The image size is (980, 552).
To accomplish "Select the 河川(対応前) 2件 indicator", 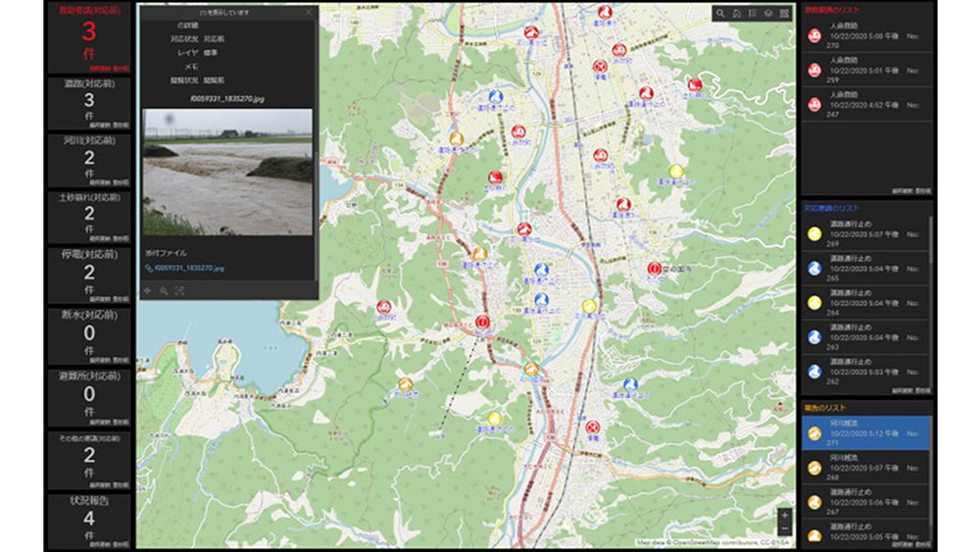I will [89, 160].
